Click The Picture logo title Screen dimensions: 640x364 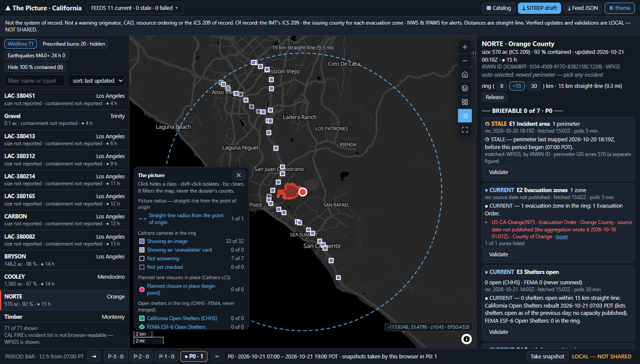pyautogui.click(x=44, y=8)
